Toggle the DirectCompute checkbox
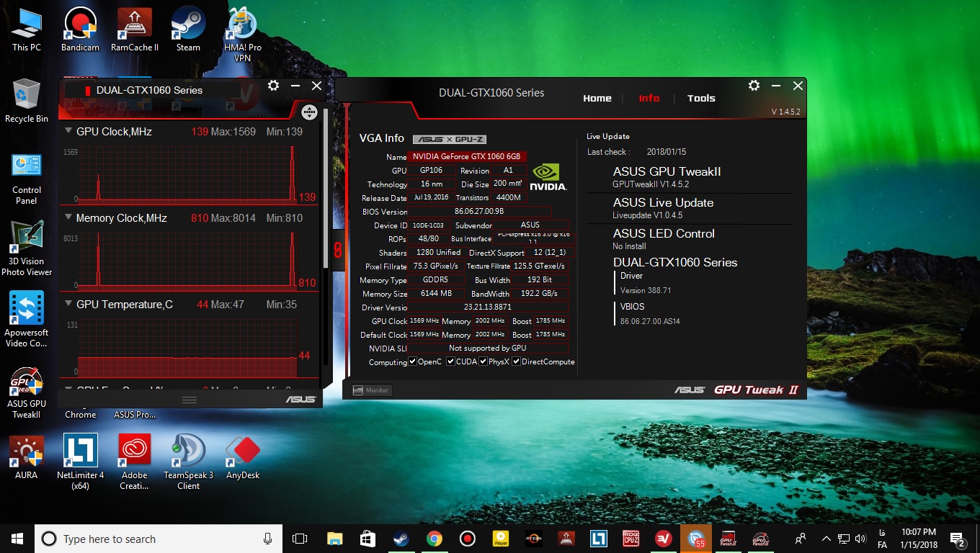980x553 pixels. click(x=516, y=361)
